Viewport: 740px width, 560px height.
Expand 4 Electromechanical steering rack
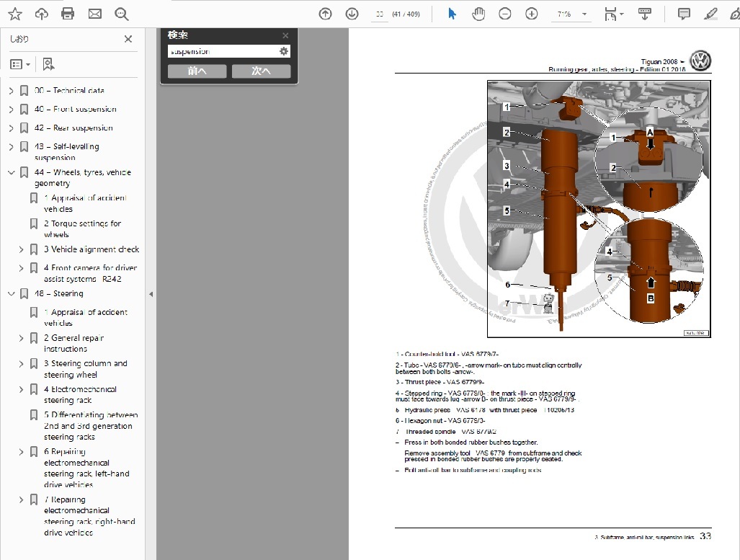click(x=21, y=389)
